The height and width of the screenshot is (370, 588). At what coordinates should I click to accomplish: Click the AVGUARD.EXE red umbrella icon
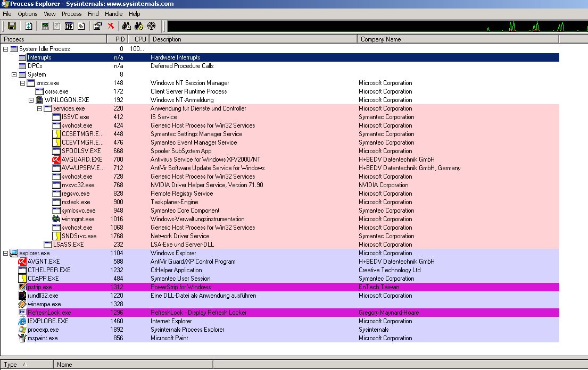click(56, 159)
